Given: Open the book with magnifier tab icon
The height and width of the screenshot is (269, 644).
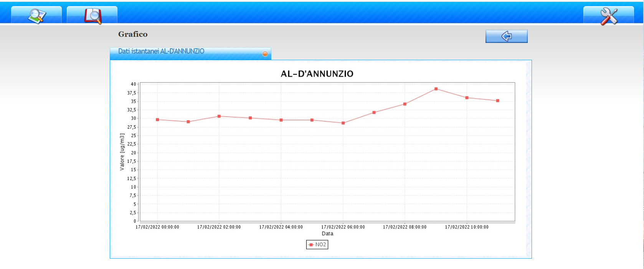Looking at the screenshot, I should pyautogui.click(x=92, y=16).
